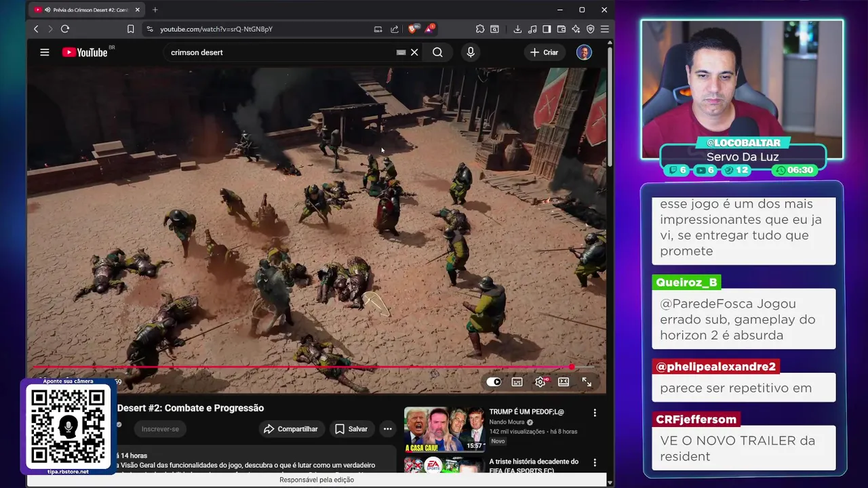Screen dimensions: 868x488
Task: Enter fullscreen on the video
Action: tap(587, 382)
